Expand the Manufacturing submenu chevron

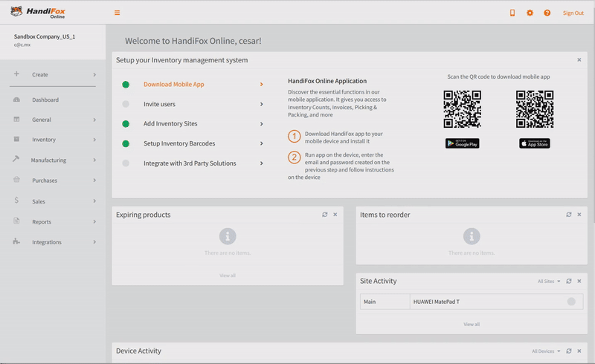coord(94,160)
